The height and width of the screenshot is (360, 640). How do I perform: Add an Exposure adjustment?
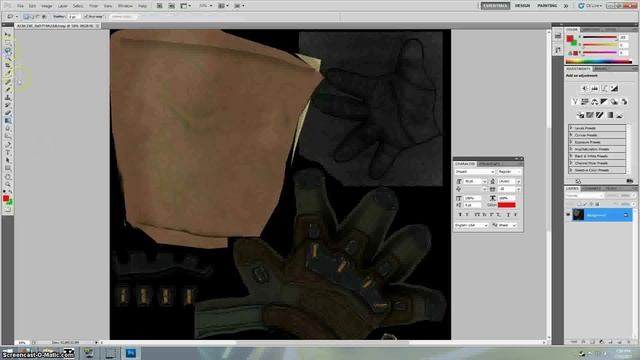(x=614, y=88)
